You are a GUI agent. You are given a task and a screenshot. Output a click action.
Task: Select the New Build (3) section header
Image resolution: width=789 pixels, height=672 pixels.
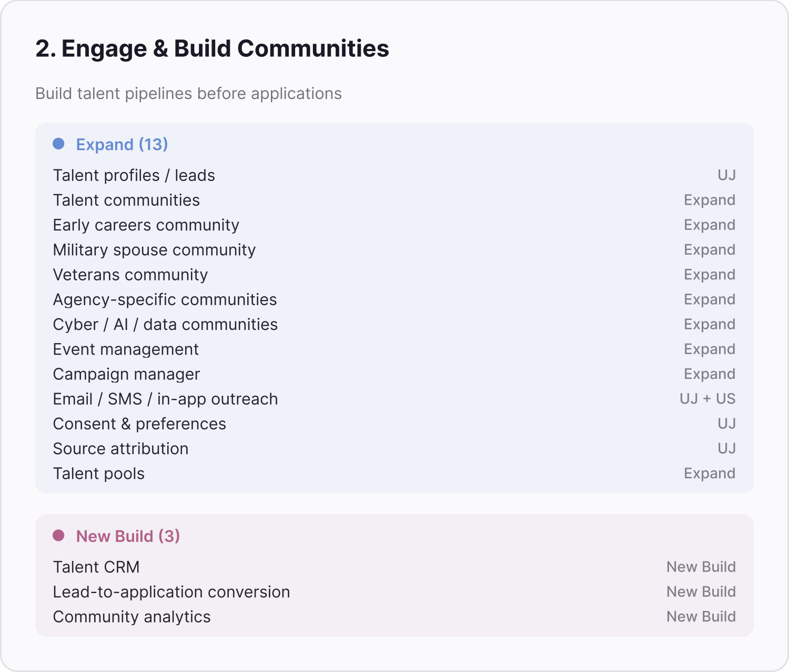128,536
